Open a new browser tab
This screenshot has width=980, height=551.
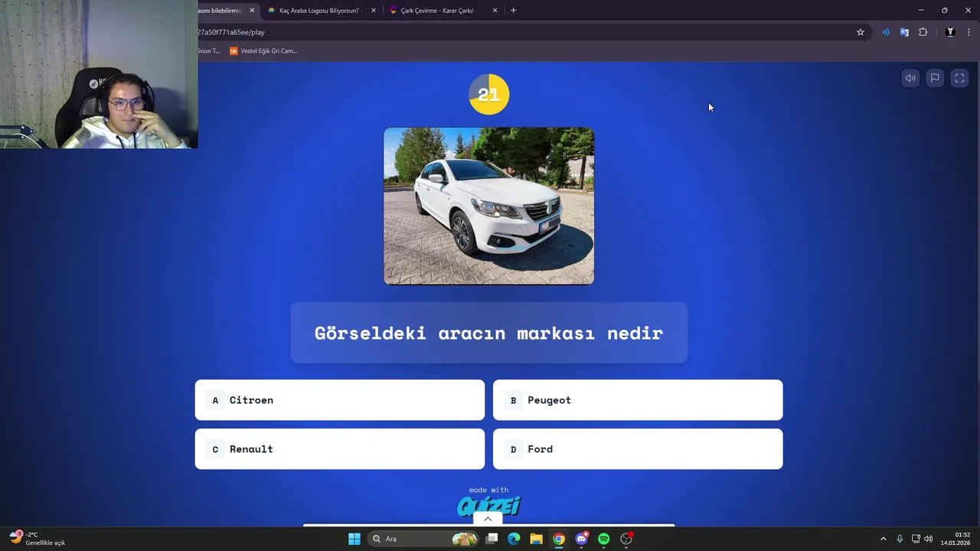click(513, 11)
